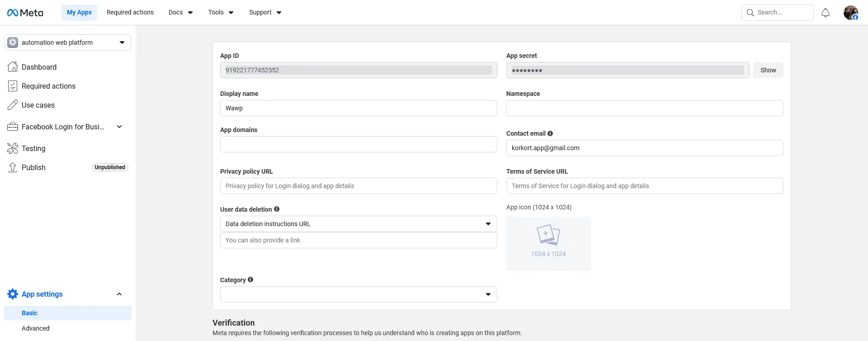Open the Tools dropdown menu

pos(221,13)
